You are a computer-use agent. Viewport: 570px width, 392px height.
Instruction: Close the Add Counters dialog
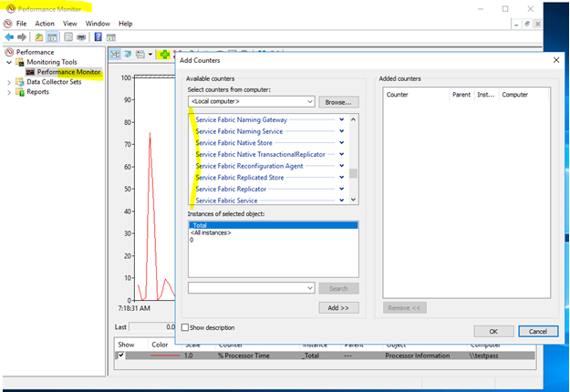(x=556, y=60)
